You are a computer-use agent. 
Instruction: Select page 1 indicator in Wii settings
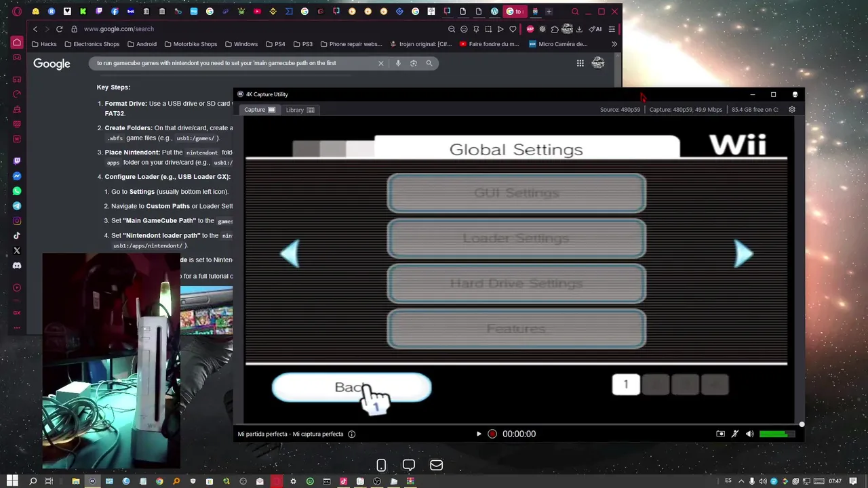626,385
